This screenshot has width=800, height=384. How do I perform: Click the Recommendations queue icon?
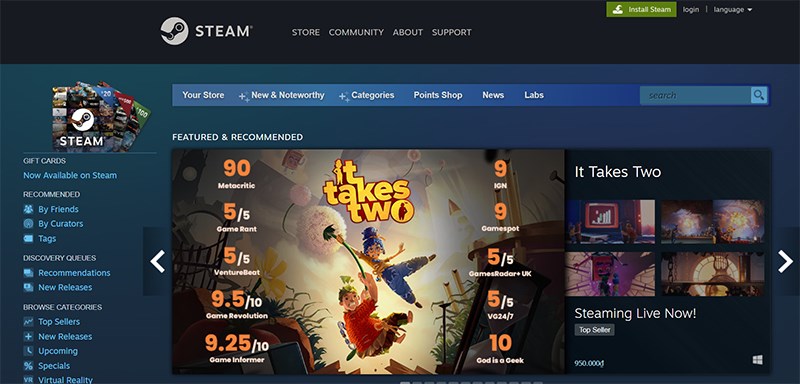coord(29,273)
